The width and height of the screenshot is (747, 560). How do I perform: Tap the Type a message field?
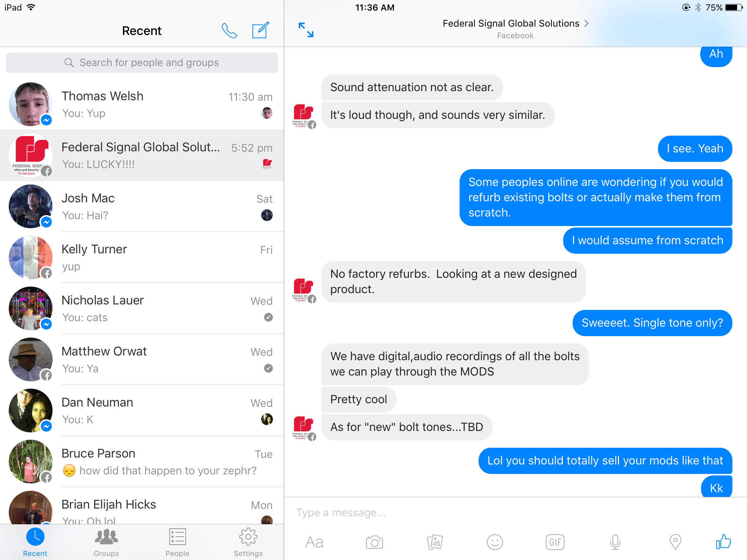515,513
